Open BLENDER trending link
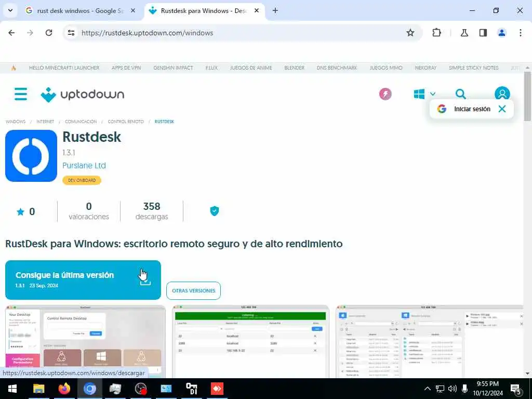The height and width of the screenshot is (399, 532). pos(294,68)
